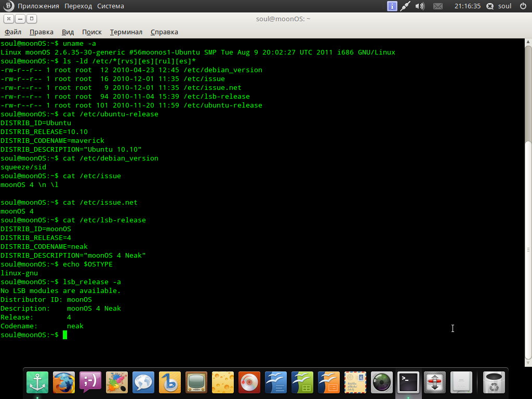Click the DISTRIB_CODENAME=neak line
Viewport: 532px width, 399px height.
coord(44,246)
